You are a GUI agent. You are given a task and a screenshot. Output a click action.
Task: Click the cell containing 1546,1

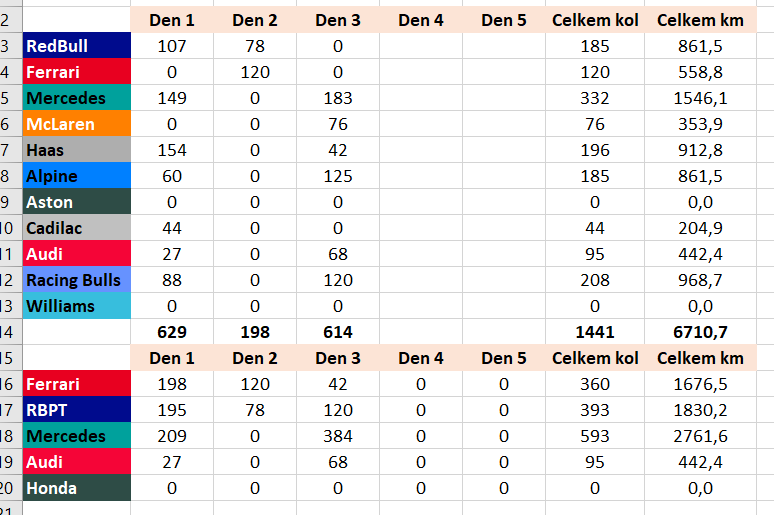click(x=692, y=98)
